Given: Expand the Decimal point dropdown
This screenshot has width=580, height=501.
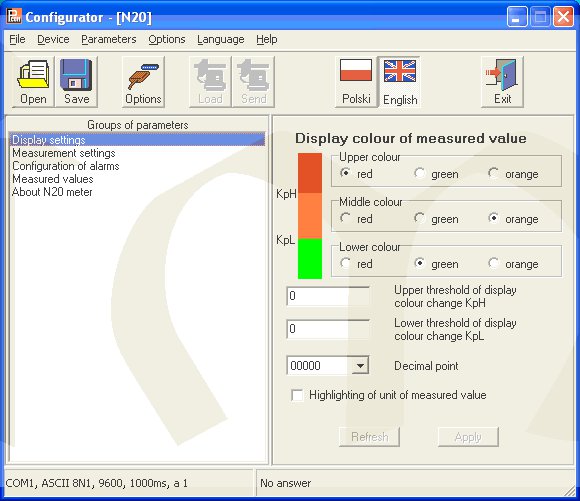Looking at the screenshot, I should pyautogui.click(x=360, y=366).
